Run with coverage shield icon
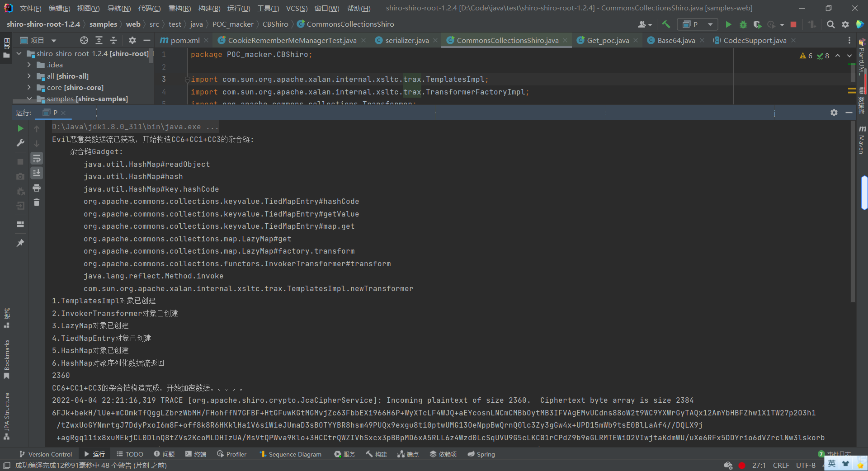 [757, 24]
